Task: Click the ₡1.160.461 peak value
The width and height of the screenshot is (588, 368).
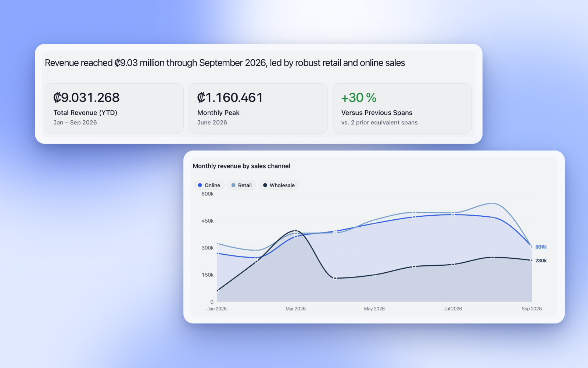Action: coord(230,98)
